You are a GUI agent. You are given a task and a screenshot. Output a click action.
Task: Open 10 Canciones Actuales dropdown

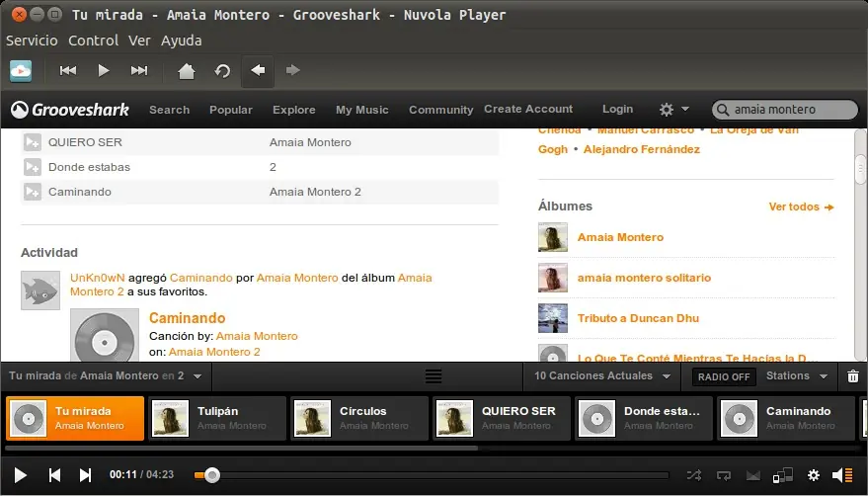point(602,375)
